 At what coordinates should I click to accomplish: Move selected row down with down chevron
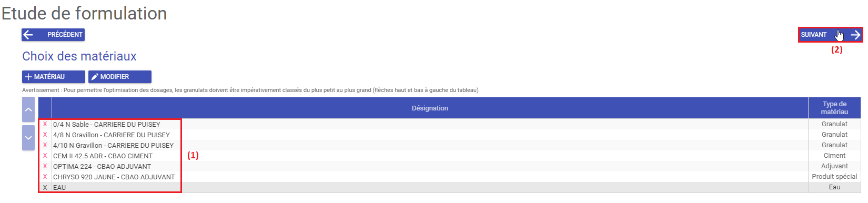[28, 138]
